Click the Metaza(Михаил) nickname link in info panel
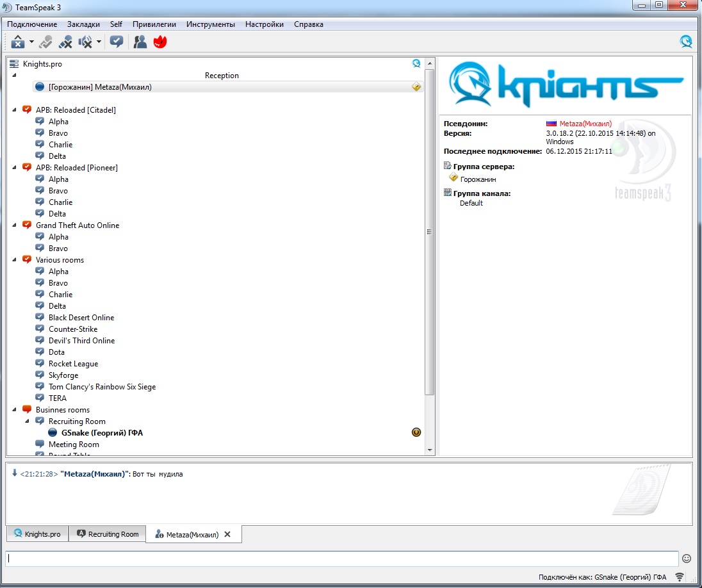Screen dimensions: 702x588 pos(585,124)
